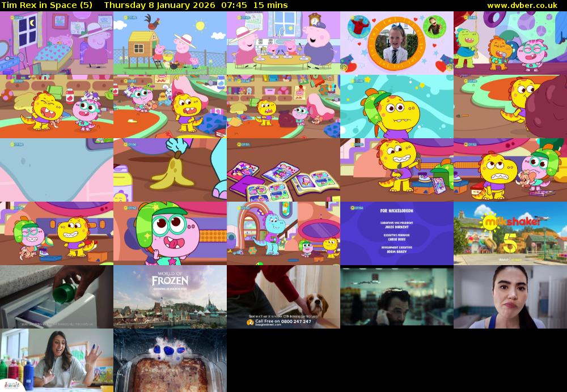The height and width of the screenshot is (392, 567).
Task: Open the For Nickelodeon credits frame
Action: 396,233
